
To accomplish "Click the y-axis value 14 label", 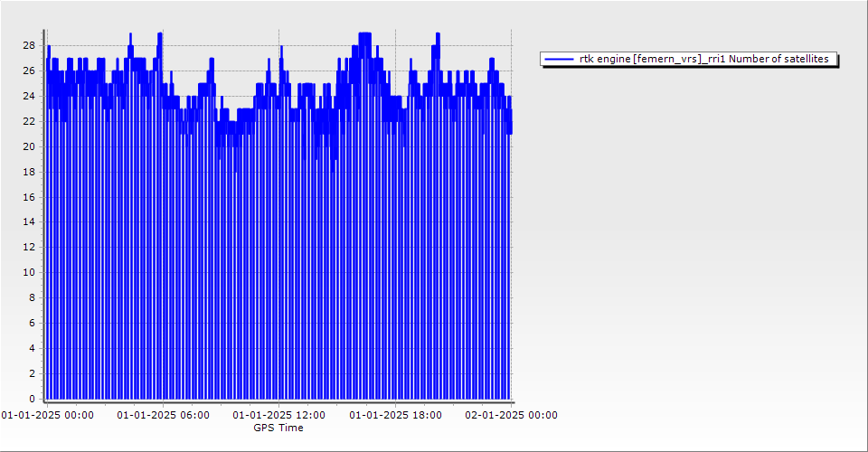I will tap(29, 221).
